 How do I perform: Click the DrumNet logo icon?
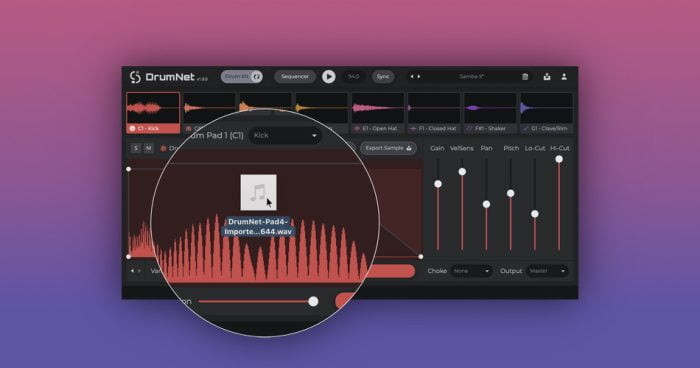(135, 77)
